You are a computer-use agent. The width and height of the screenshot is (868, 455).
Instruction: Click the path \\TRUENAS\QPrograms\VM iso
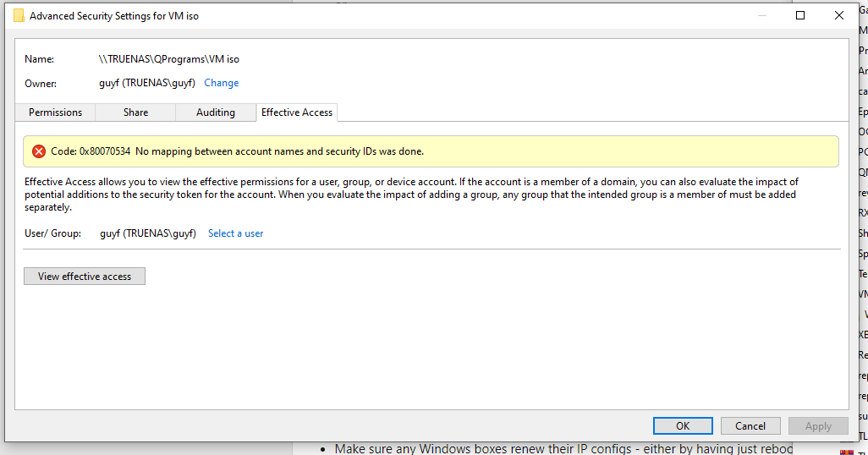click(169, 59)
